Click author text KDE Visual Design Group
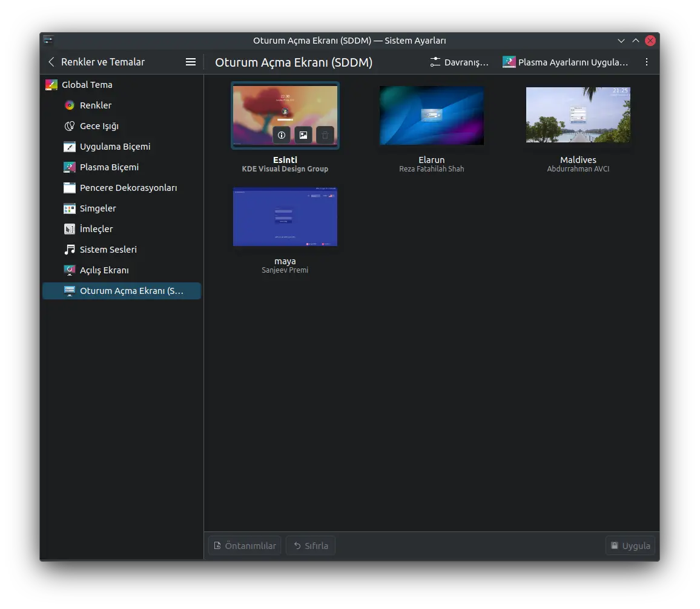Image resolution: width=700 pixels, height=609 pixels. point(285,169)
